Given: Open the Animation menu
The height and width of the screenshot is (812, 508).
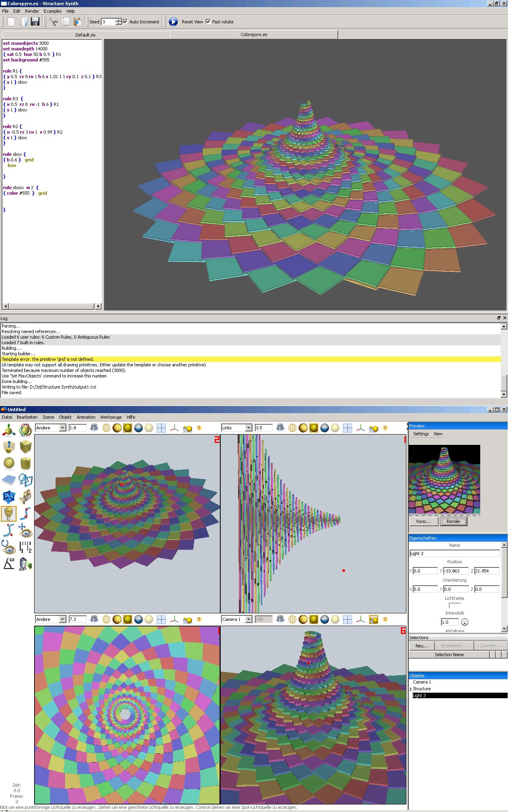Looking at the screenshot, I should coord(86,417).
